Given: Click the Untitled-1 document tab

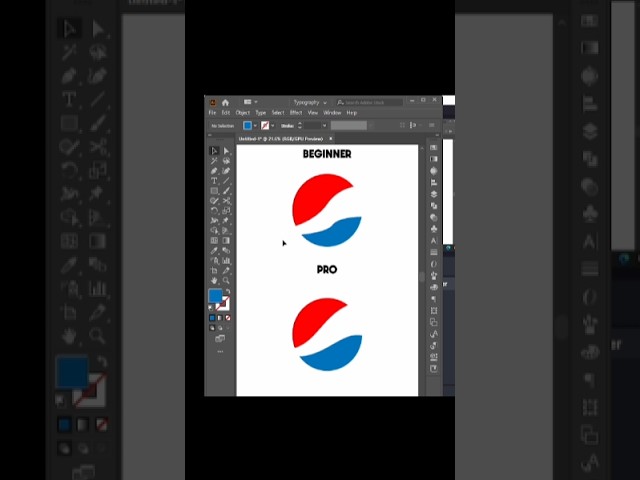Looking at the screenshot, I should click(282, 138).
